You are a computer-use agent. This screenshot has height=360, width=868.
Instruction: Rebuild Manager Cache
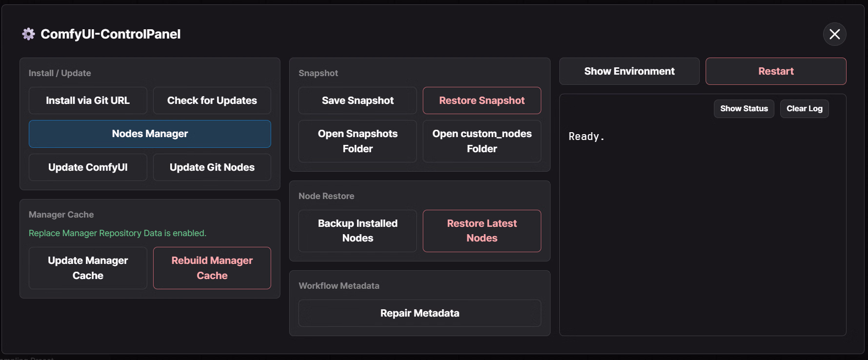point(212,268)
